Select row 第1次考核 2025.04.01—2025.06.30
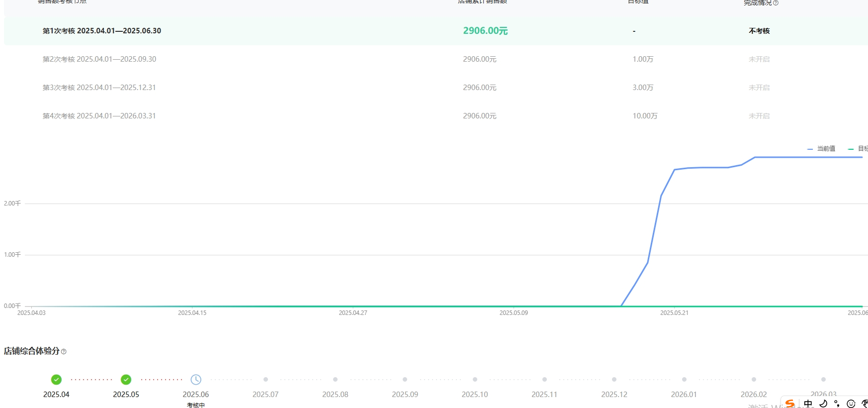This screenshot has height=408, width=868. (x=102, y=31)
